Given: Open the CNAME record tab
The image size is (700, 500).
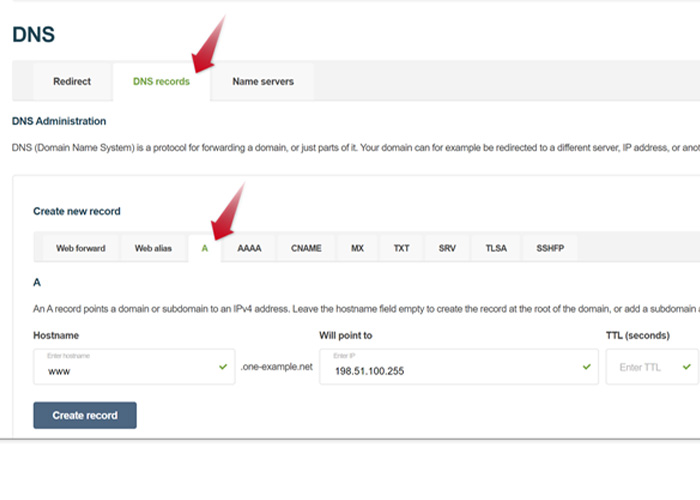Looking at the screenshot, I should [306, 248].
